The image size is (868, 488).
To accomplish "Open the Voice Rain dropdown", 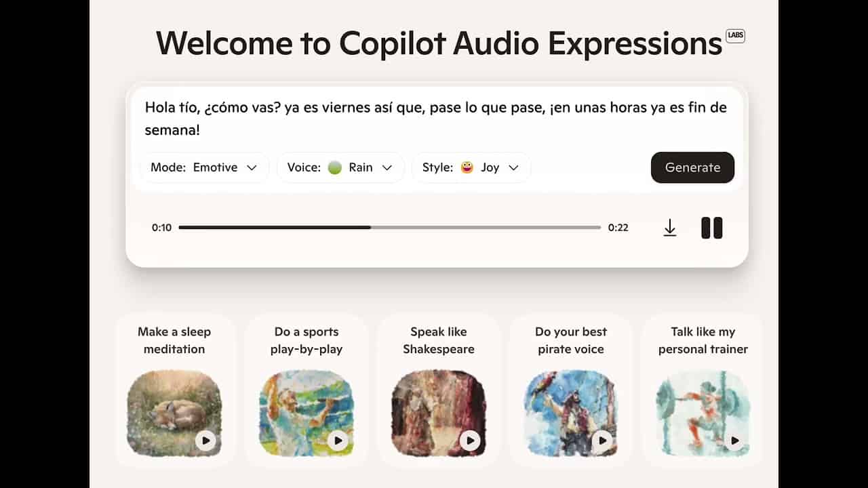I will pos(340,167).
